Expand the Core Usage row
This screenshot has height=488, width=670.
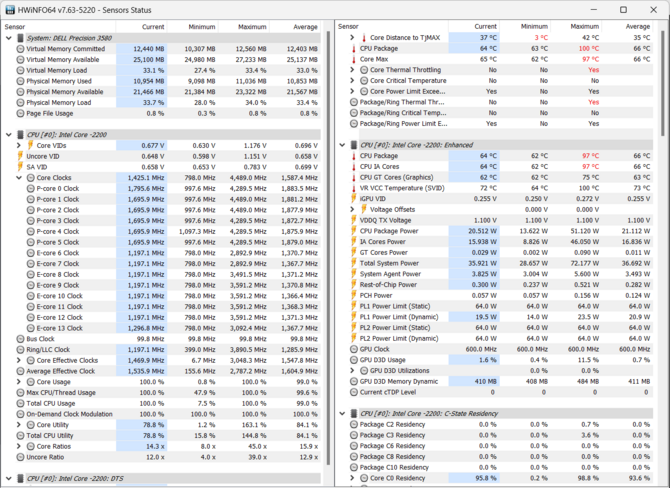pos(19,382)
